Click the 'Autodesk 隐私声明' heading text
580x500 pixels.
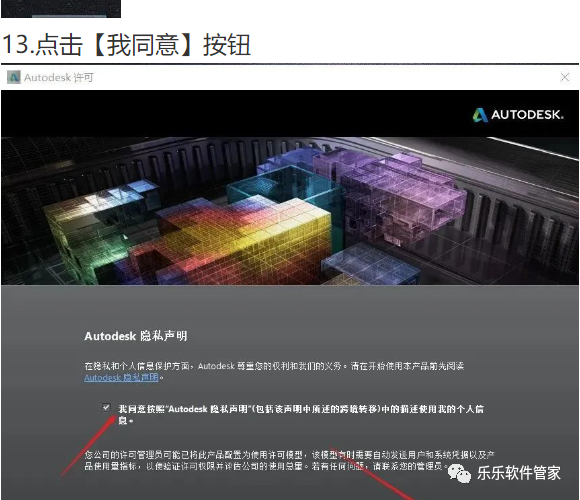coord(136,336)
